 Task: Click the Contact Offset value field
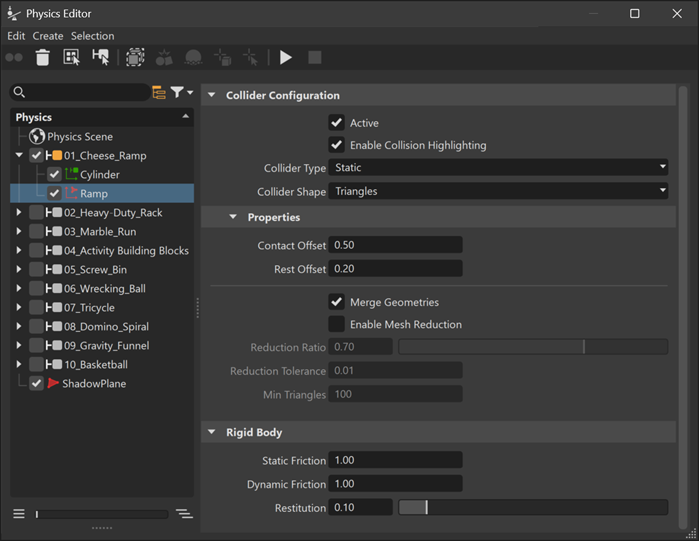coord(395,245)
